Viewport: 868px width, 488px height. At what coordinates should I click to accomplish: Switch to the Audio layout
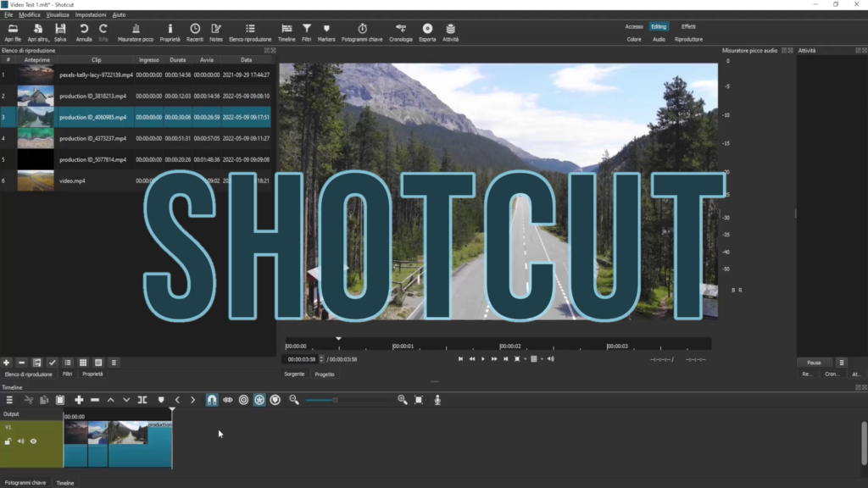pyautogui.click(x=659, y=39)
